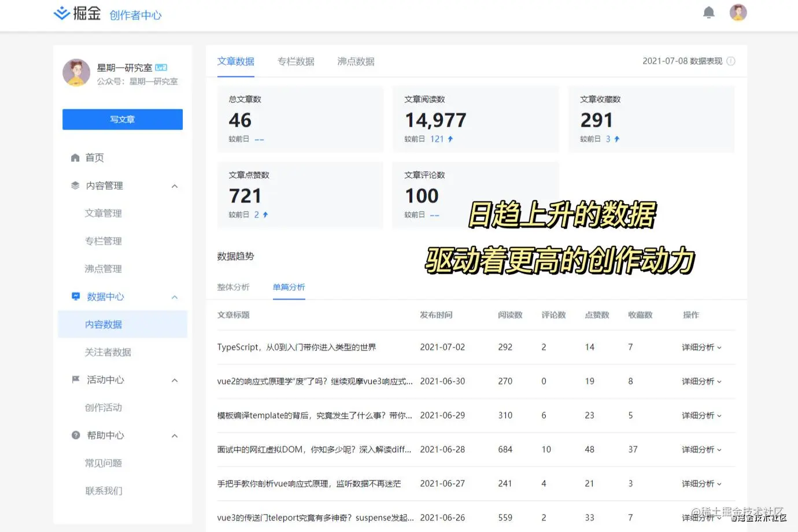This screenshot has height=532, width=798.
Task: Switch to the 沸点数据 tab
Action: 355,61
